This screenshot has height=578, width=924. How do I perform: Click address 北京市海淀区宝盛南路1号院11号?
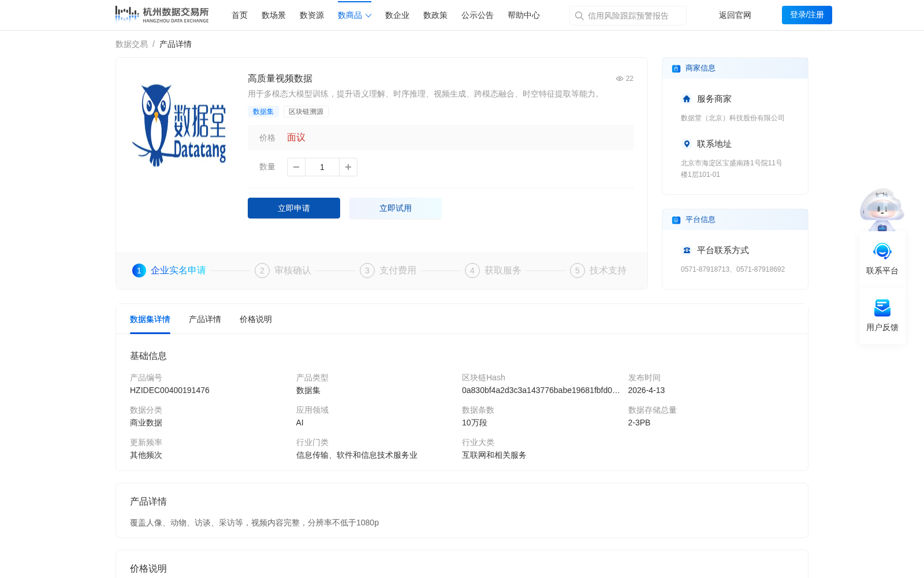(x=732, y=163)
